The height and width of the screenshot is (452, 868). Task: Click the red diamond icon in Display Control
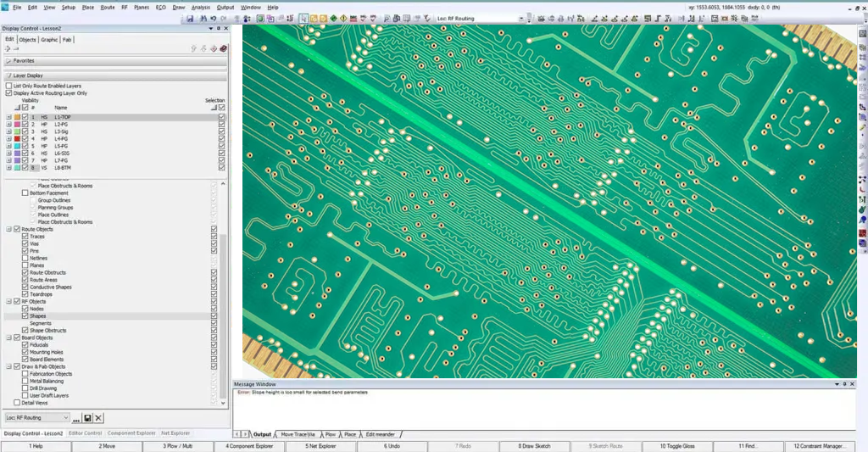click(213, 48)
